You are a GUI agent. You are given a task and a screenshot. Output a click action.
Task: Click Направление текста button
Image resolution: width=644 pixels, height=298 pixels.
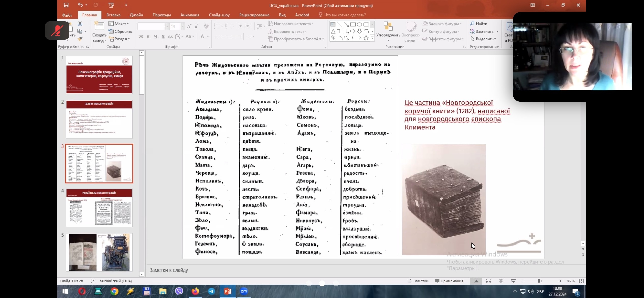pyautogui.click(x=290, y=24)
